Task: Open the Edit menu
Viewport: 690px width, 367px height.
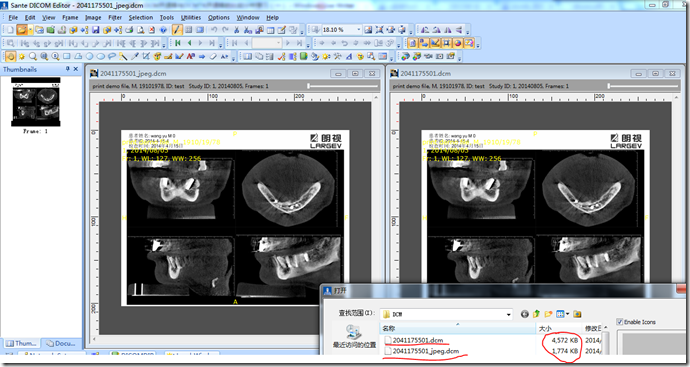Action: tap(30, 18)
